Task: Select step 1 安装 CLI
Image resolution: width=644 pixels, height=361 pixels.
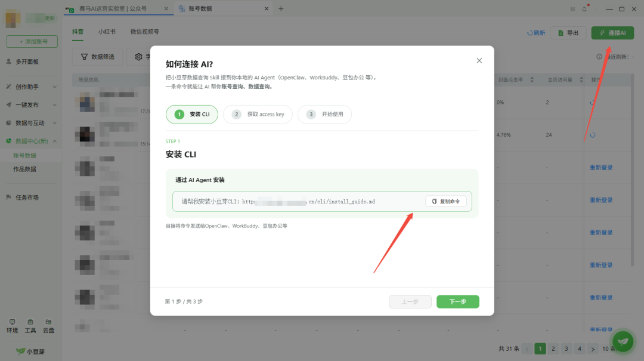Action: [x=192, y=115]
